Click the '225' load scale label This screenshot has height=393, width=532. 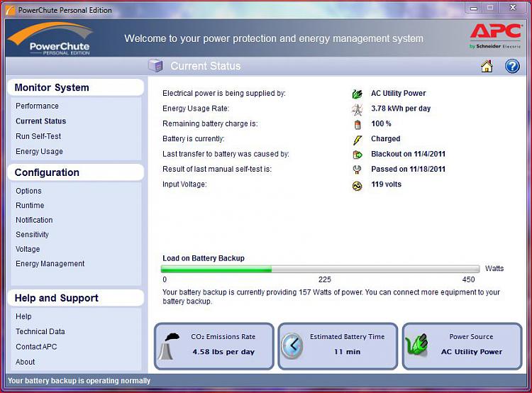click(325, 279)
